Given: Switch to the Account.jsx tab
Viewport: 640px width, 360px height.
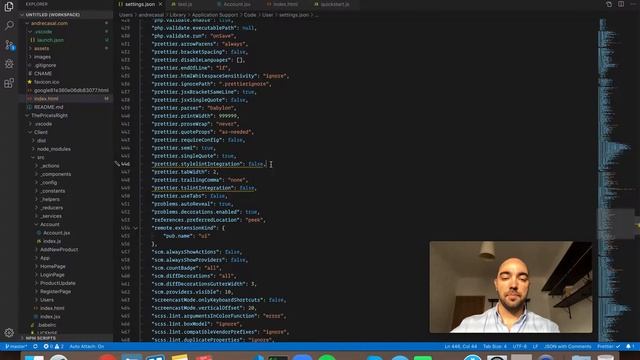Looking at the screenshot, I should point(237,4).
